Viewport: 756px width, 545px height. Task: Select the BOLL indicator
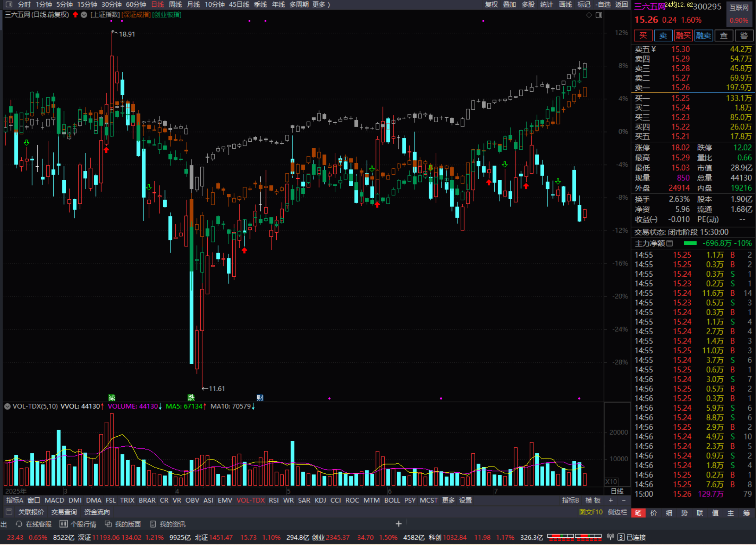coord(392,500)
